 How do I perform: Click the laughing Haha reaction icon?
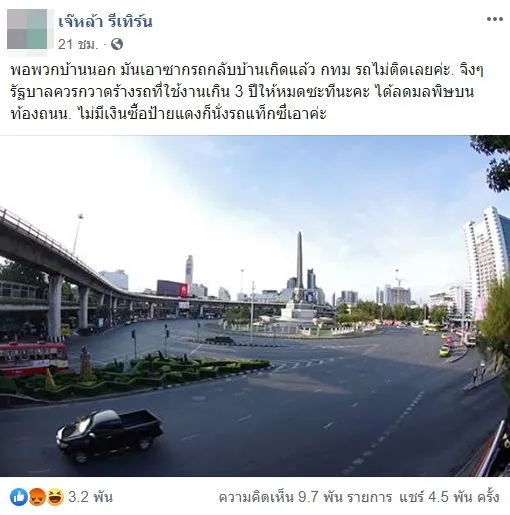coord(55,497)
